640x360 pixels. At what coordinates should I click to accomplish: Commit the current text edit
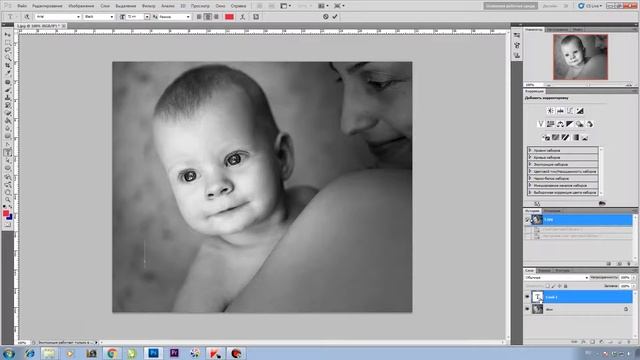coord(335,17)
